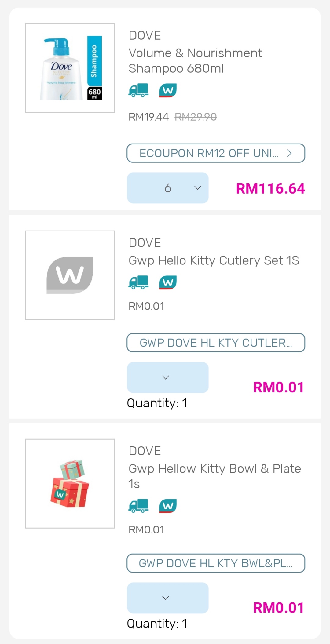This screenshot has height=644, width=330.
Task: Open the GWP DOVE HL KTY CUTLER promo tag
Action: [x=216, y=343]
